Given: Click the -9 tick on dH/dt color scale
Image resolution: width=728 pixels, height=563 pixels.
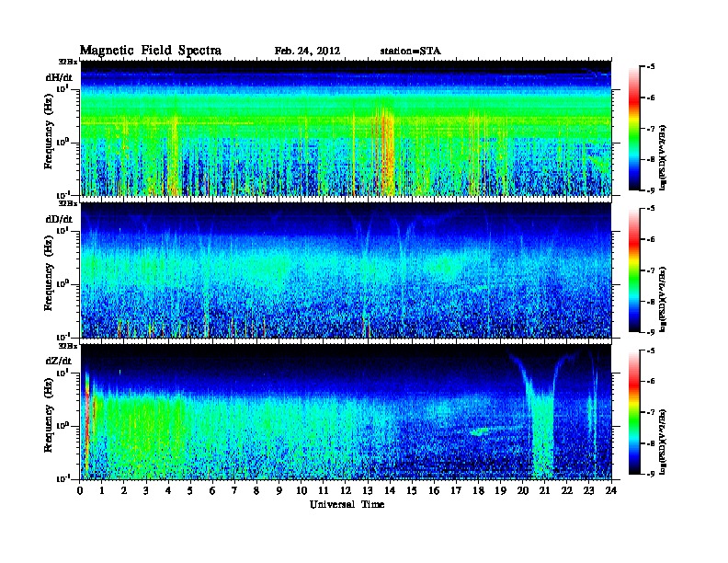Looking at the screenshot, I should pos(652,190).
